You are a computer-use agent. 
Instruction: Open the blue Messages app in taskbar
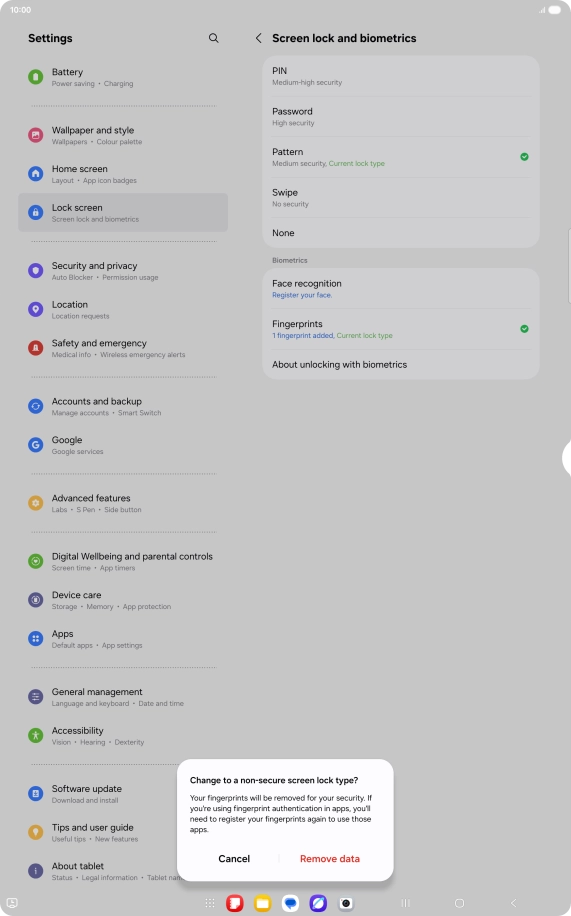pyautogui.click(x=290, y=903)
